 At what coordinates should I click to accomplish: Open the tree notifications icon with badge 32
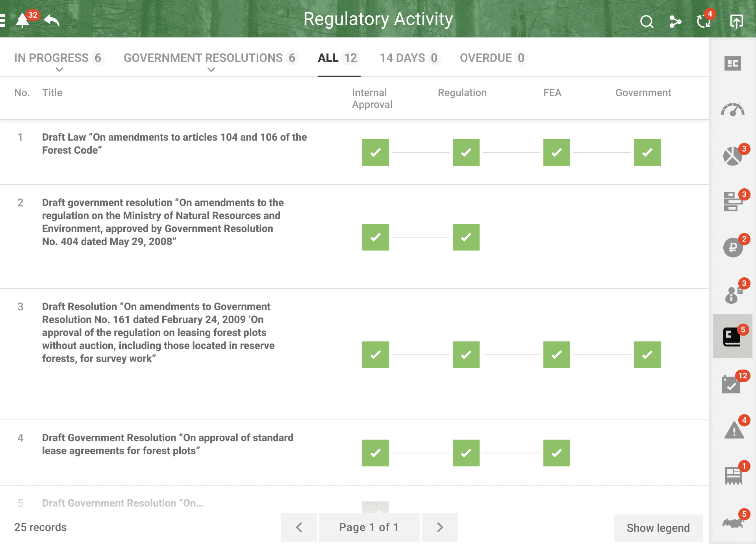[23, 20]
